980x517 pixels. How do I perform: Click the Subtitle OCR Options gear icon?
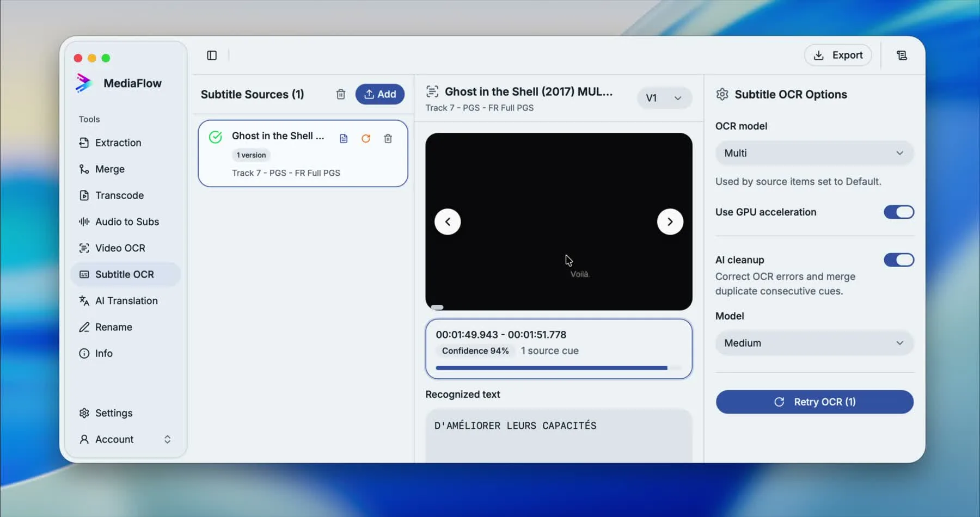[722, 94]
